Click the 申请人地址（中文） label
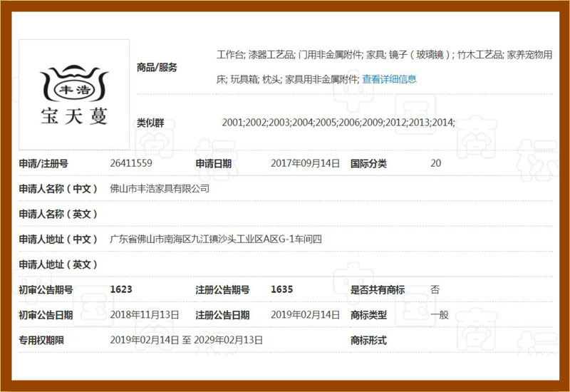570x392 pixels. point(58,239)
